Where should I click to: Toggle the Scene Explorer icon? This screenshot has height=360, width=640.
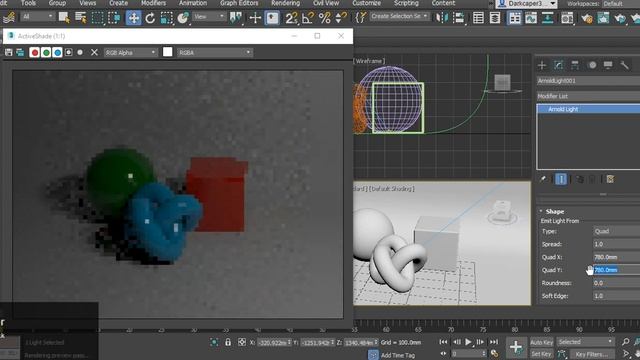[478, 18]
